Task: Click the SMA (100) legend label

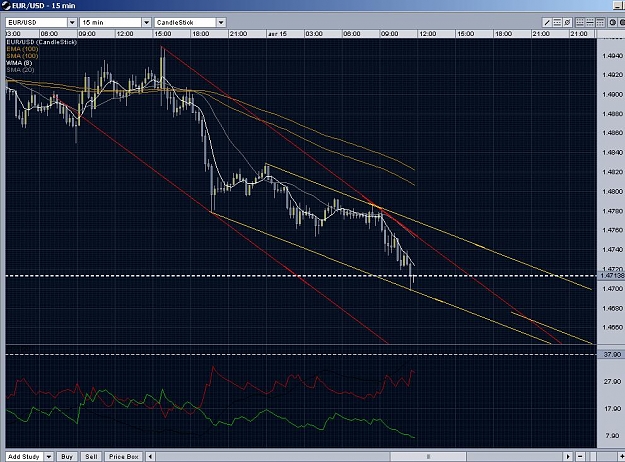Action: click(x=22, y=56)
